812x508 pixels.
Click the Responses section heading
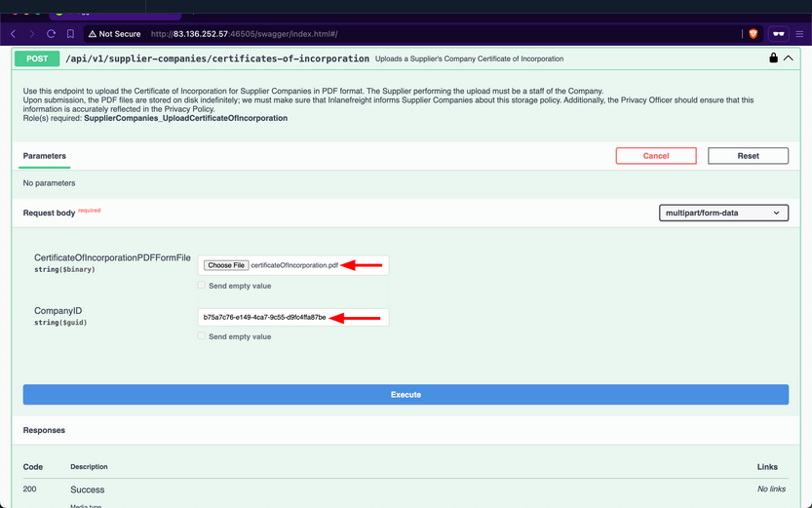tap(44, 430)
